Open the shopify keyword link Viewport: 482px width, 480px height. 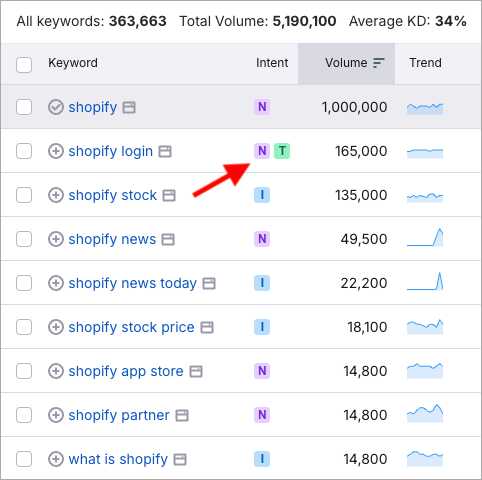[93, 108]
